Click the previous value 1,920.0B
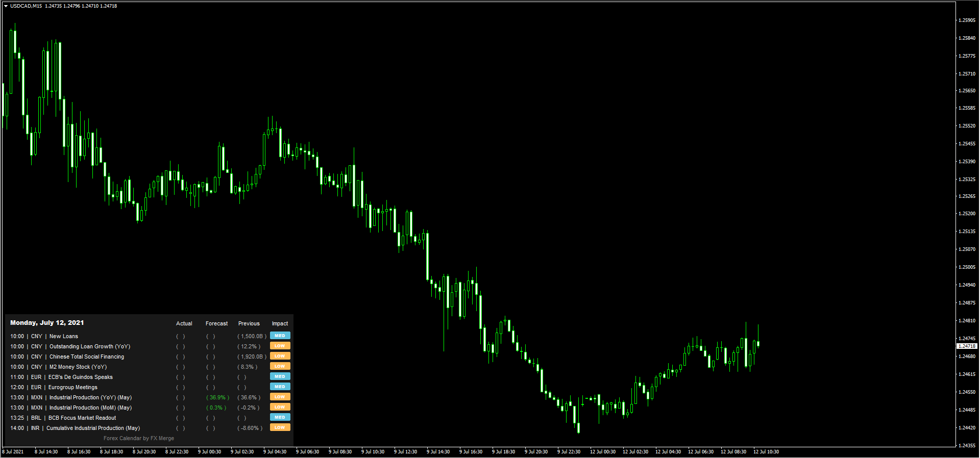Image resolution: width=980 pixels, height=458 pixels. click(252, 357)
